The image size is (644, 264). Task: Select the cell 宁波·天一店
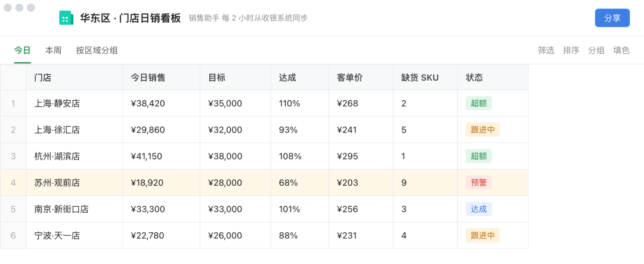click(75, 235)
